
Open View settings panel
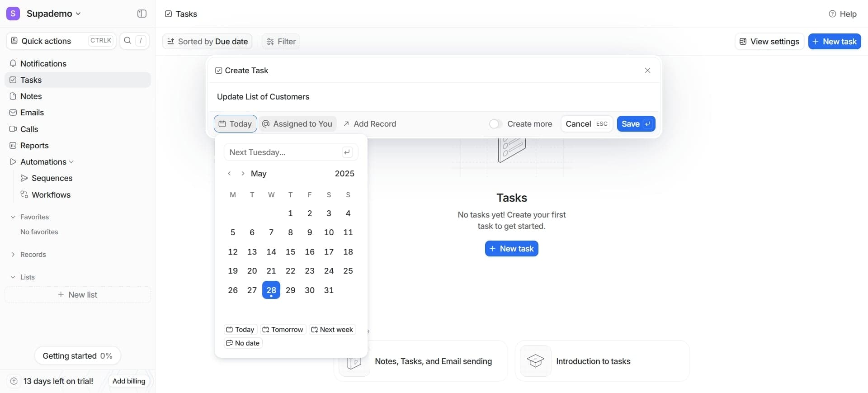point(769,42)
